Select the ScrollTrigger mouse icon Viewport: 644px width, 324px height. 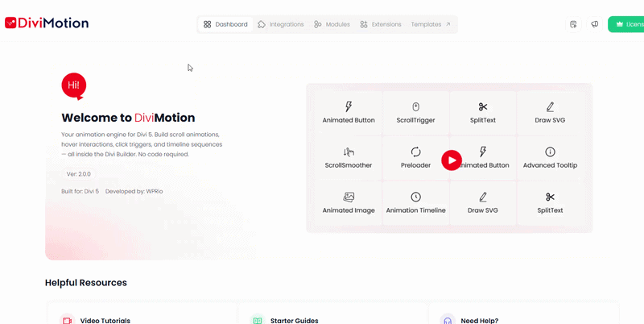[x=415, y=107]
